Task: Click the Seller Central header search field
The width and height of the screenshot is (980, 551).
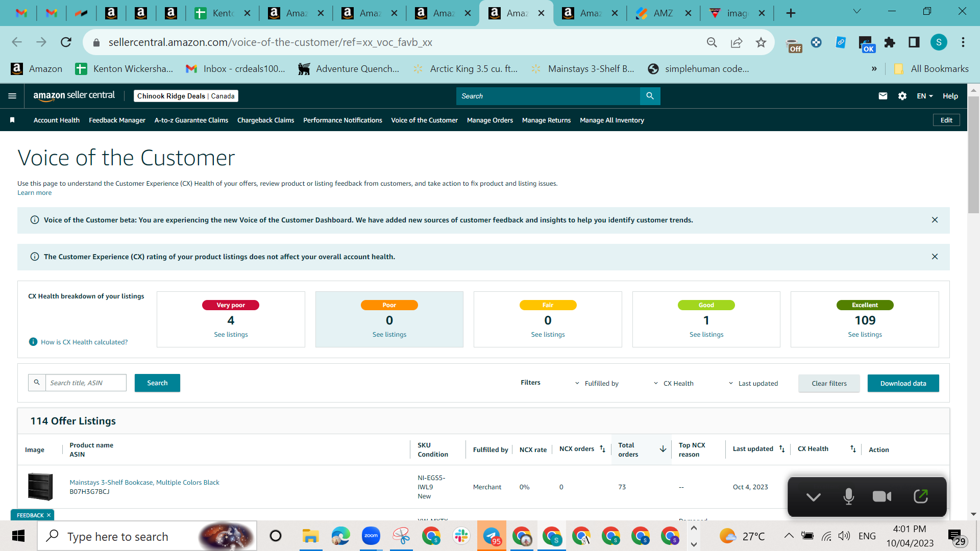Action: pyautogui.click(x=548, y=96)
